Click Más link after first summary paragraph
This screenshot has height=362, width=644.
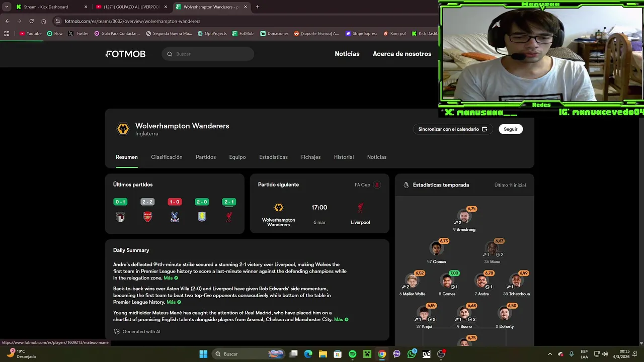click(171, 278)
